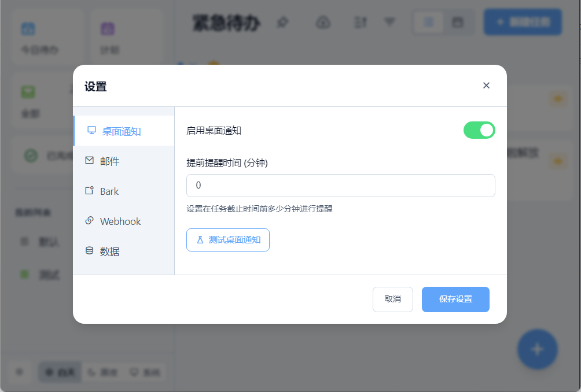Expand the filter dropdown arrow in toolbar
Image resolution: width=581 pixels, height=392 pixels.
[x=390, y=23]
